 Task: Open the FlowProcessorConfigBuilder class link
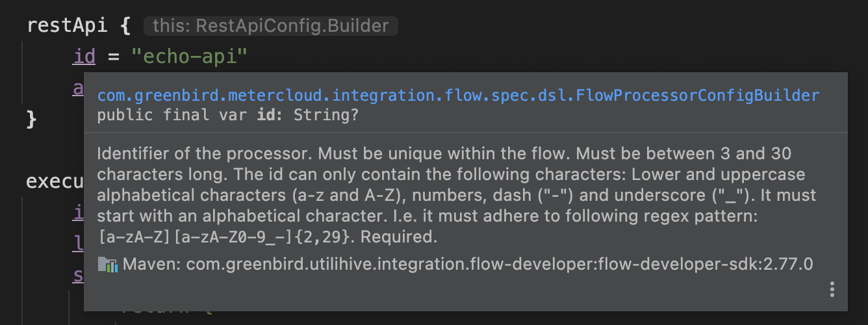coord(458,96)
